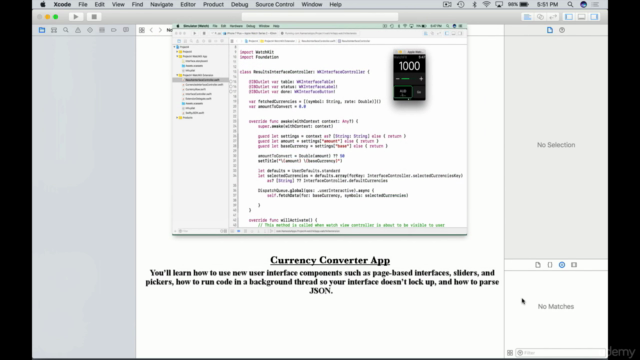Open the Breakpoint navigator tab
Image resolution: width=640 pixels, height=360 pixels.
pos(113,30)
